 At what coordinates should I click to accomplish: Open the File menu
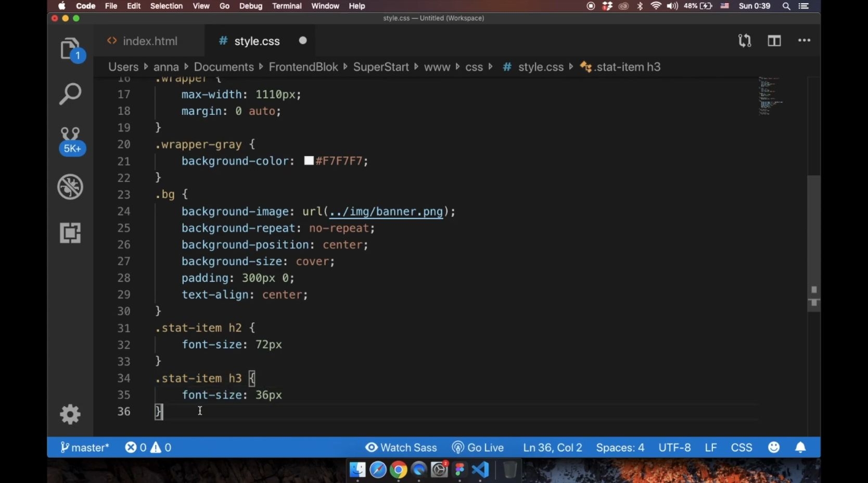click(111, 6)
